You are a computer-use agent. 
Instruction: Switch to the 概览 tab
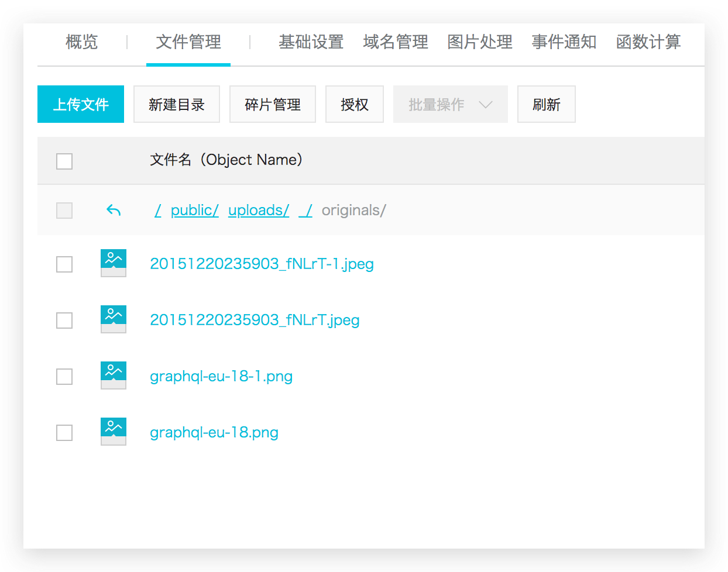coord(82,42)
